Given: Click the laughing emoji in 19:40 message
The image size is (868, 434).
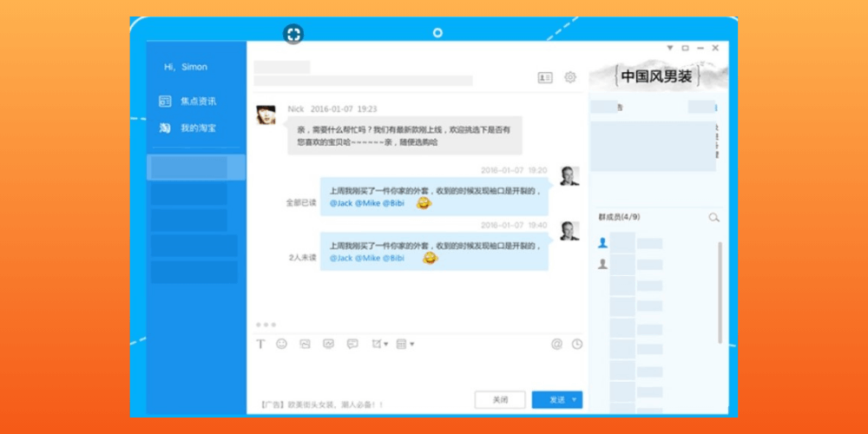Looking at the screenshot, I should pyautogui.click(x=431, y=258).
